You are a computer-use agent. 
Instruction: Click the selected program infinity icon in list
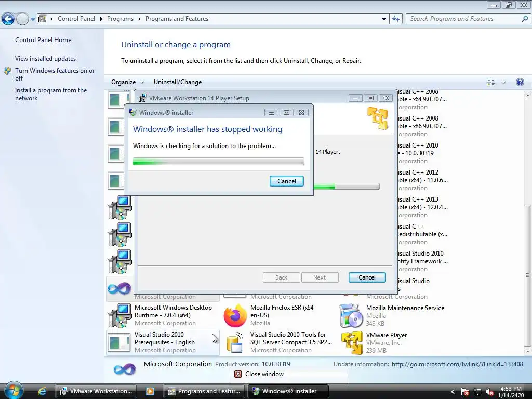[119, 289]
